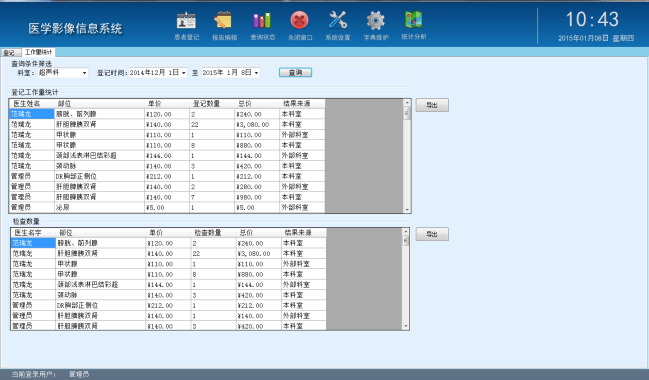Screen dimensions: 649x380
Task: Click 导出 button beside registration workload table
Action: pyautogui.click(x=432, y=105)
